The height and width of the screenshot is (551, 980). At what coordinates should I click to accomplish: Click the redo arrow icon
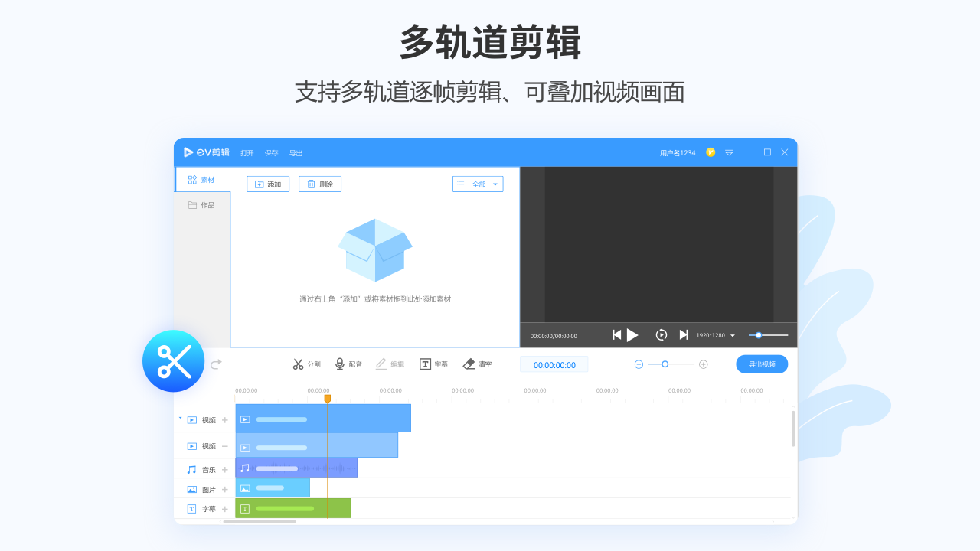pyautogui.click(x=216, y=364)
